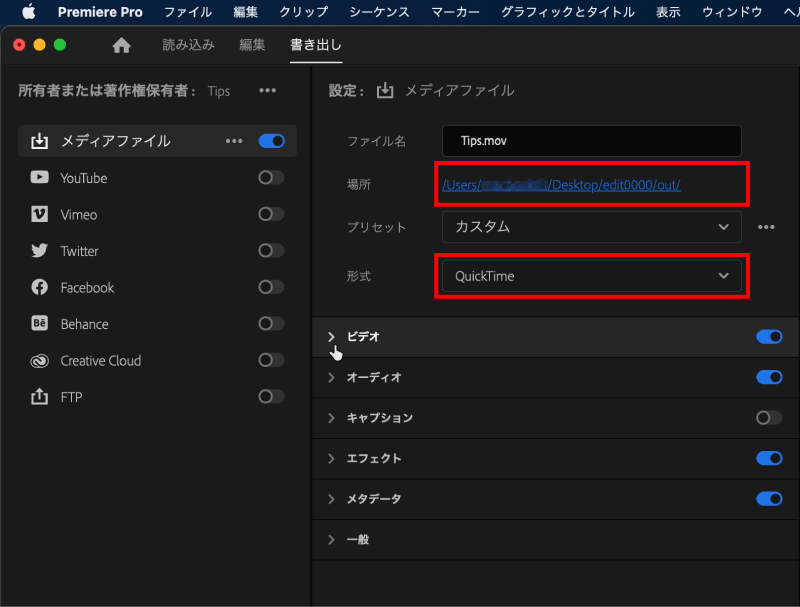Expand the ビデオ settings section

click(x=331, y=337)
